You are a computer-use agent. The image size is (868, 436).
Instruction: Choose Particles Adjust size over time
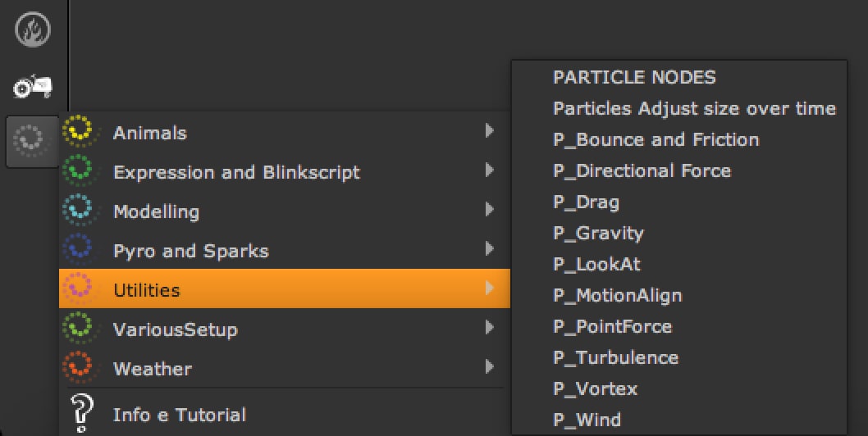tap(694, 108)
